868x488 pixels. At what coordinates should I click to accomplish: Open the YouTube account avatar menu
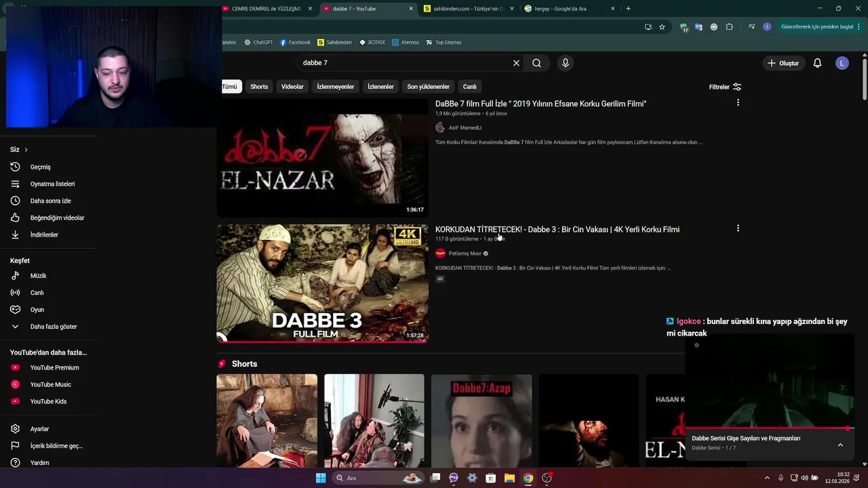pos(842,63)
